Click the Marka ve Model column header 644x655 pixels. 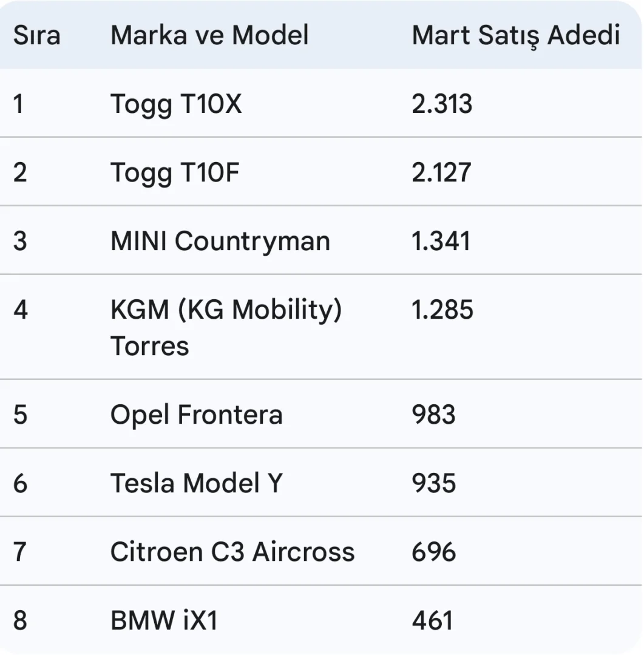[209, 35]
